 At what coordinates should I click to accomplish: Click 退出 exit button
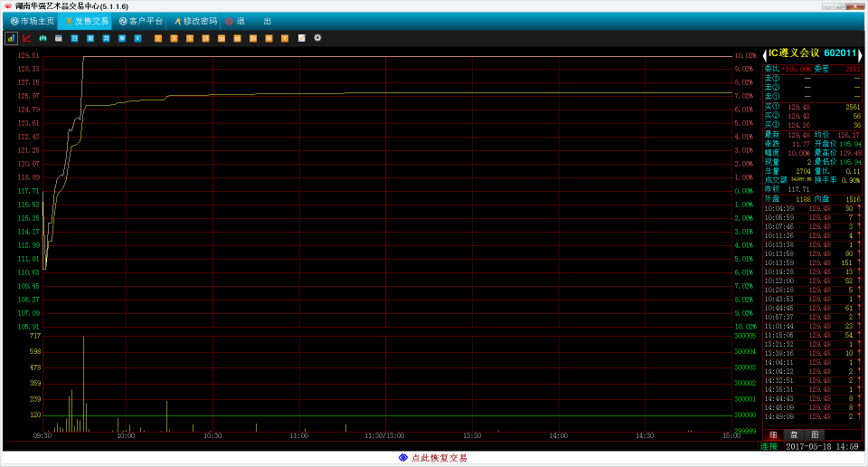(248, 21)
